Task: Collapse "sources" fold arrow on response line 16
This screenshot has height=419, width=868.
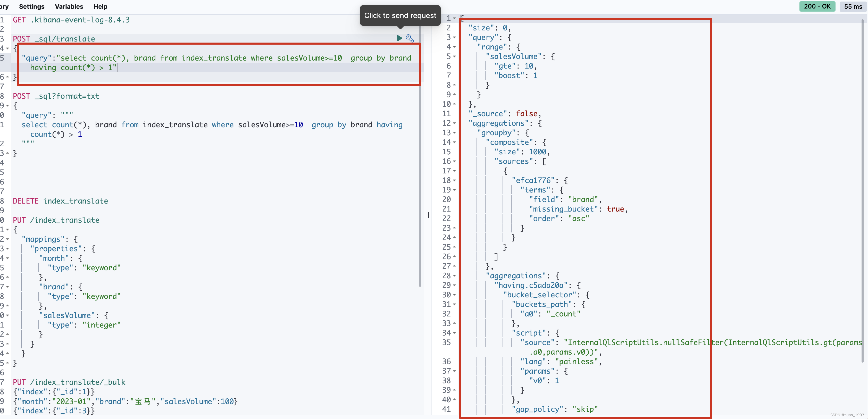Action: 454,162
